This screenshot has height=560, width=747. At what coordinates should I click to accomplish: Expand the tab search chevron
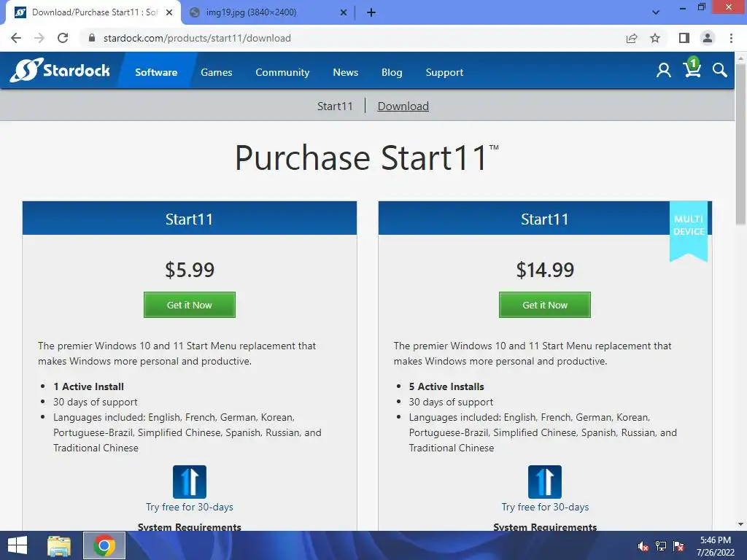click(656, 13)
